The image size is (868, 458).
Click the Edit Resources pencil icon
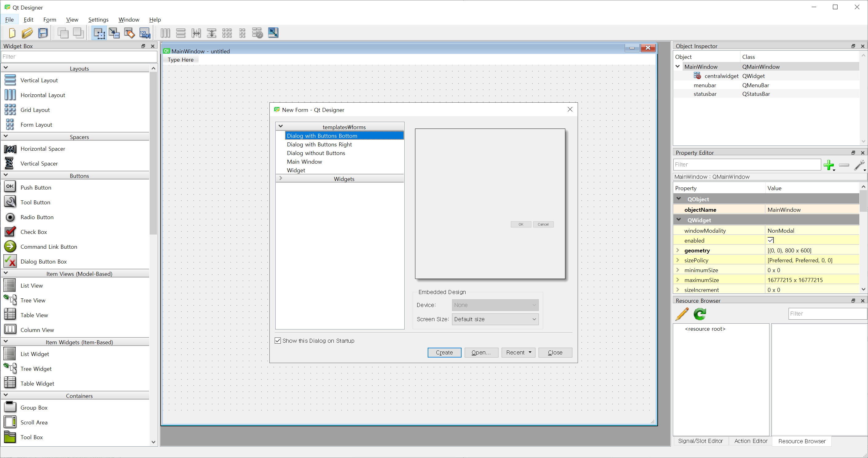(682, 314)
